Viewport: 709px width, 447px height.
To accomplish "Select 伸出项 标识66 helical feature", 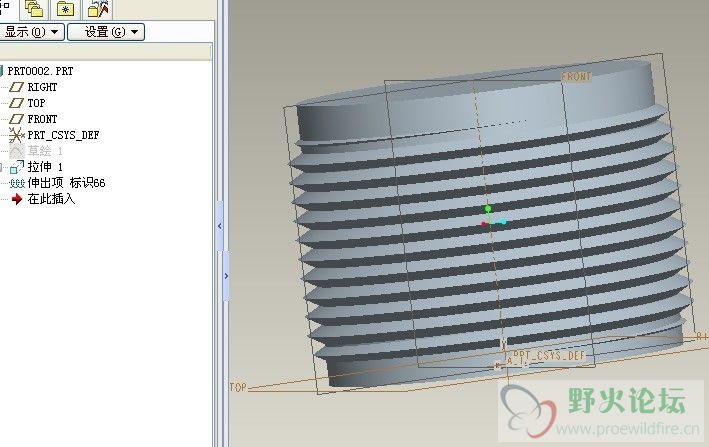I will tap(66, 183).
